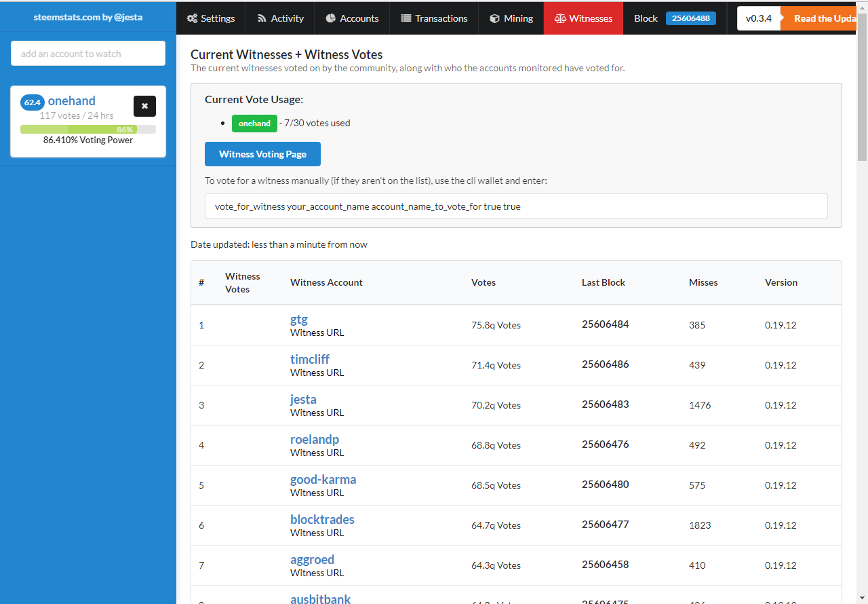Open jesta witness account
This screenshot has height=604, width=868.
(x=303, y=399)
